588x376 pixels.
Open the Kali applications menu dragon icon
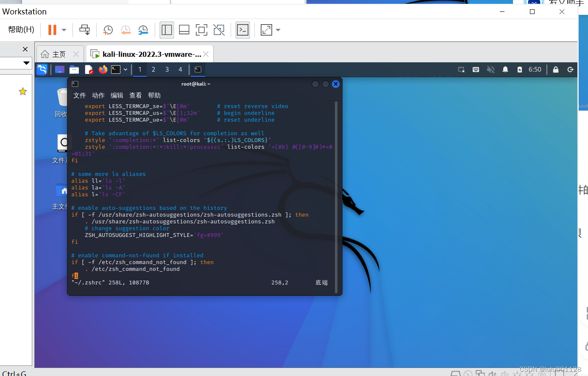[42, 69]
